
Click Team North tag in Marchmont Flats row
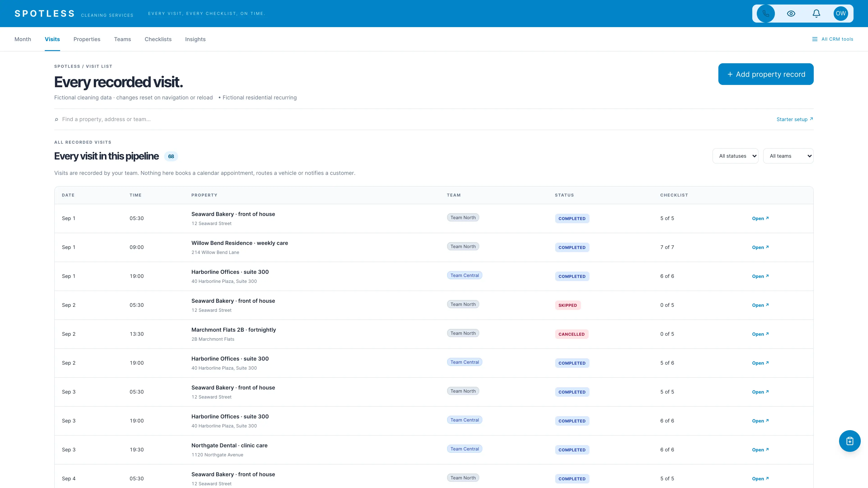pyautogui.click(x=463, y=333)
